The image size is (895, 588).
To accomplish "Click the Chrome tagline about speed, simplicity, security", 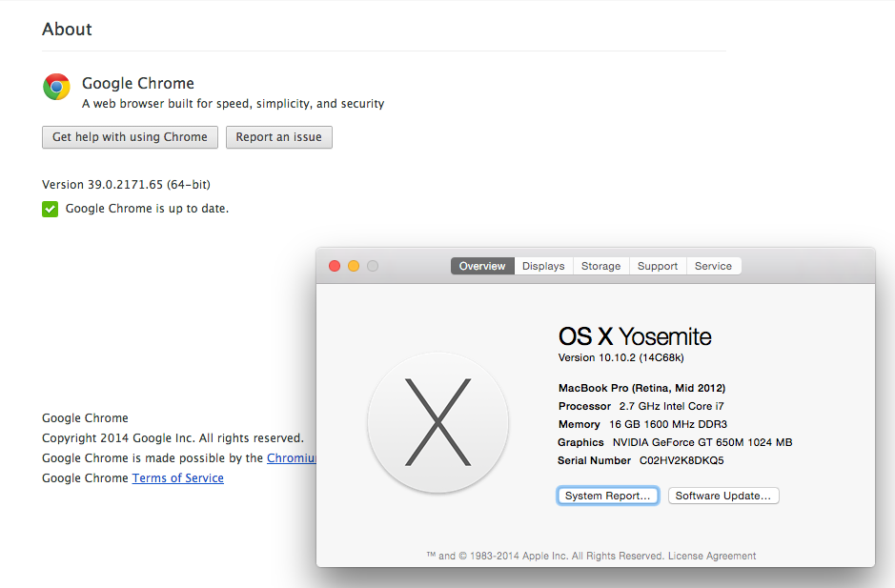I will [233, 103].
